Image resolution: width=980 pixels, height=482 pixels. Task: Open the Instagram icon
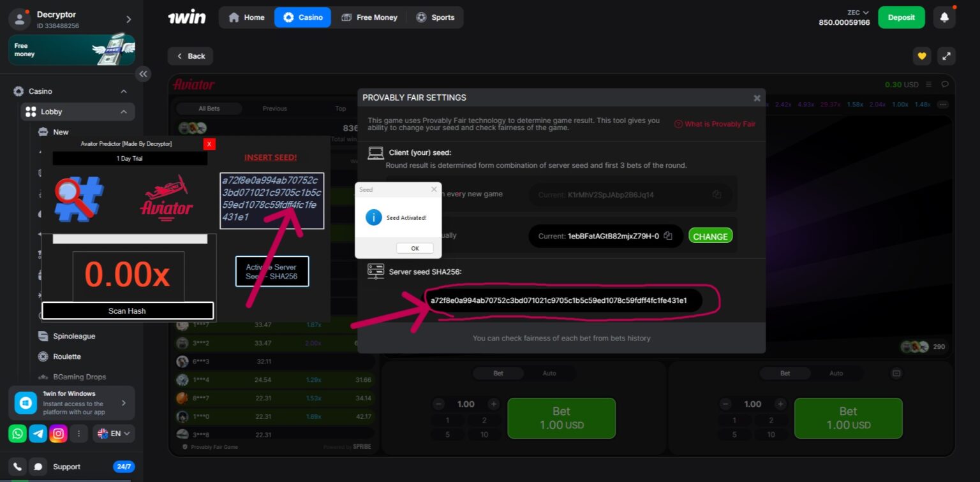pyautogui.click(x=58, y=434)
